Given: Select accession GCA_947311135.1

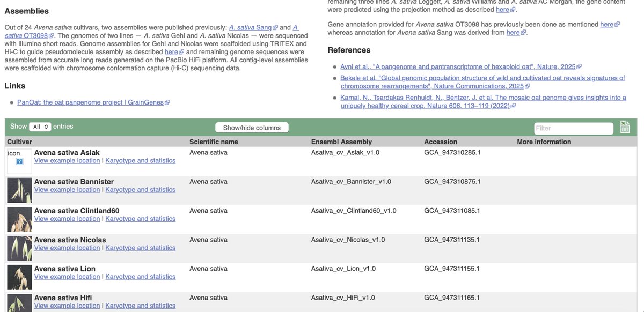Looking at the screenshot, I should coord(452,239).
